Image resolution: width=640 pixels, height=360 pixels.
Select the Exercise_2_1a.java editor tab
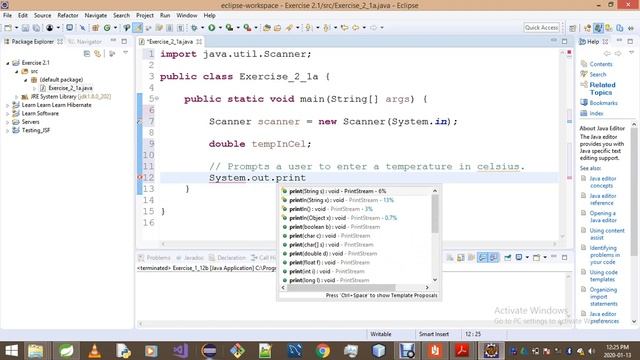[170, 42]
